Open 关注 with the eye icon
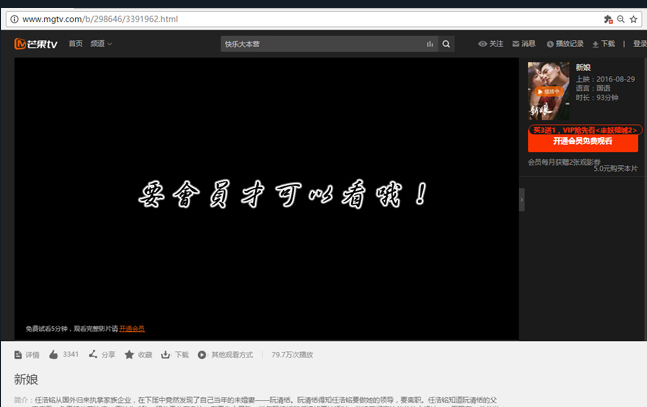Screen dimensions: 647x407 [x=491, y=44]
